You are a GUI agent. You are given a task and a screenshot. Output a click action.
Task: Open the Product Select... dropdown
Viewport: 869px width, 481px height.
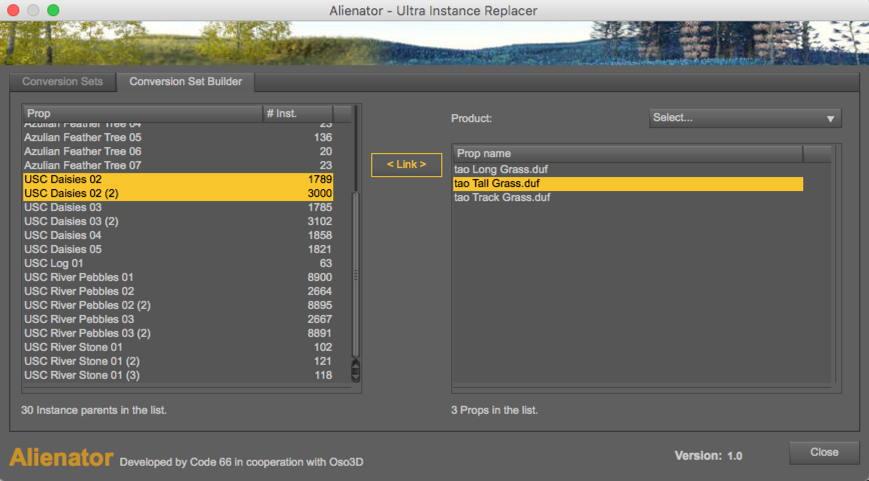745,117
